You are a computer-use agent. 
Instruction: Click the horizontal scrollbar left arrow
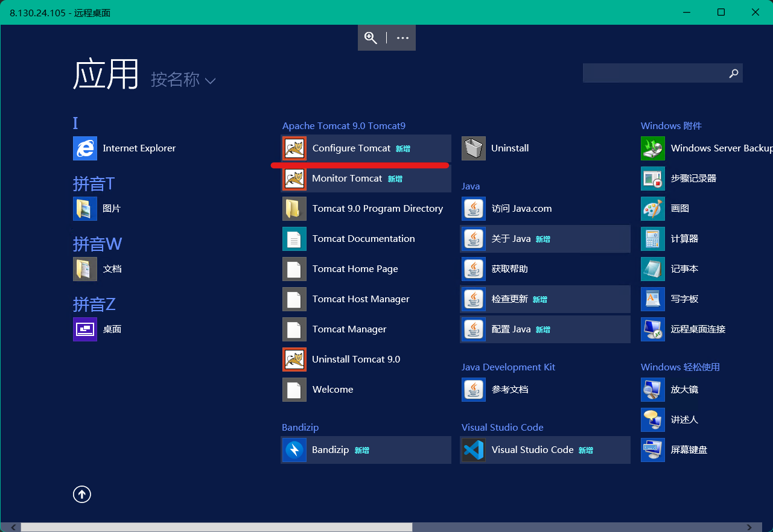14,527
